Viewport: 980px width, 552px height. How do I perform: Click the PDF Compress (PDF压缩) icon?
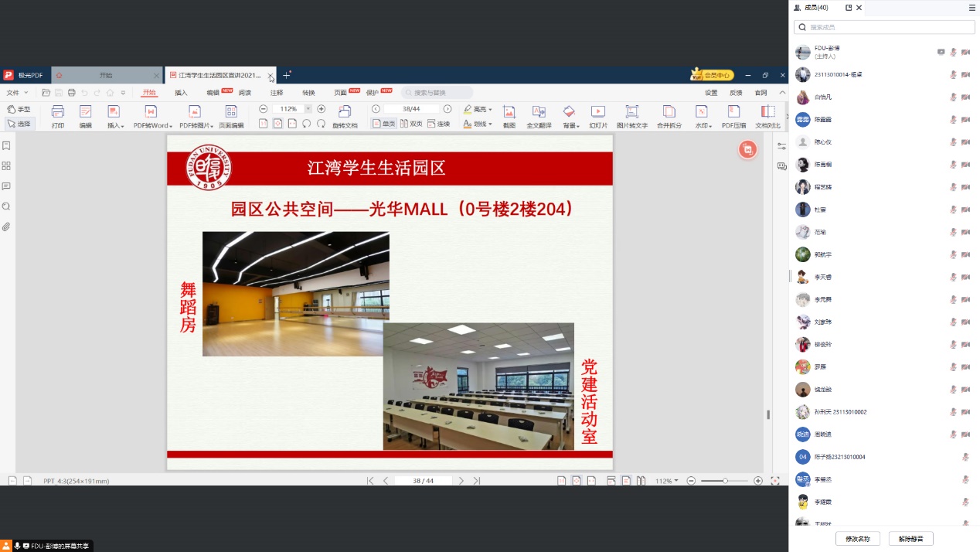[733, 116]
